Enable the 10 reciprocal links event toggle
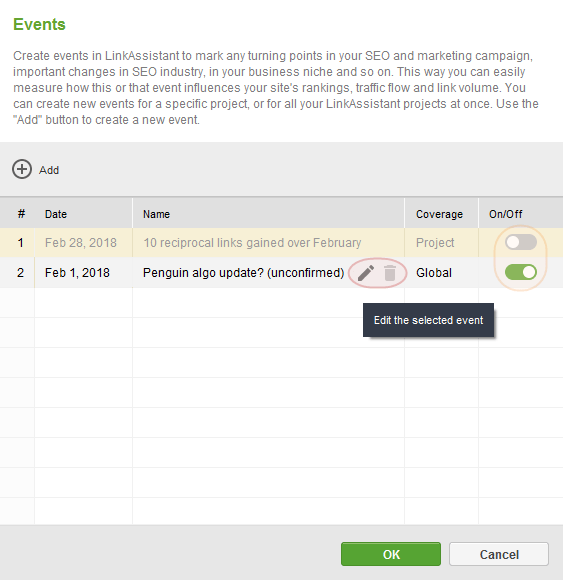The height and width of the screenshot is (580, 563). pyautogui.click(x=521, y=242)
